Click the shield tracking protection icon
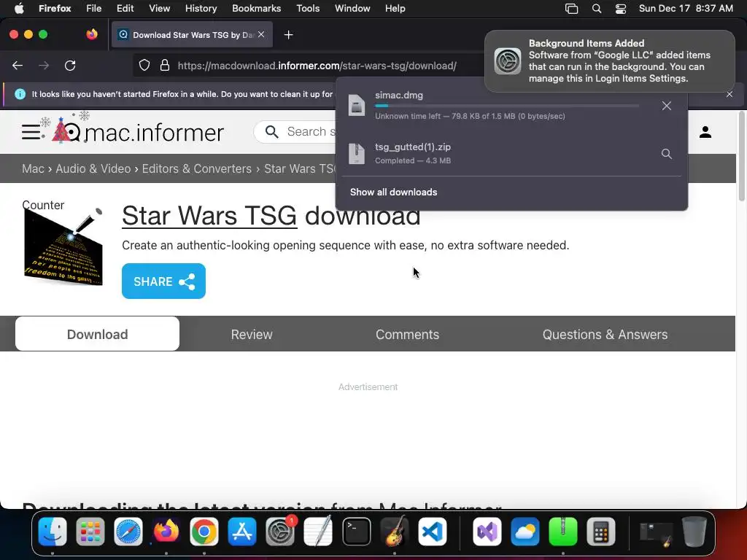747x560 pixels. tap(144, 65)
